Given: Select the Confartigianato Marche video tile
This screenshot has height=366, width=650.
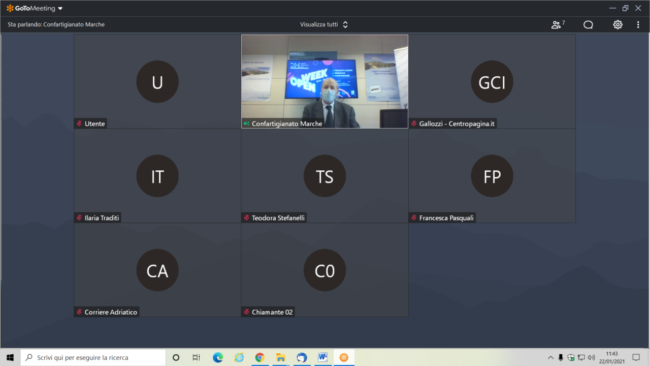Looking at the screenshot, I should pyautogui.click(x=325, y=82).
